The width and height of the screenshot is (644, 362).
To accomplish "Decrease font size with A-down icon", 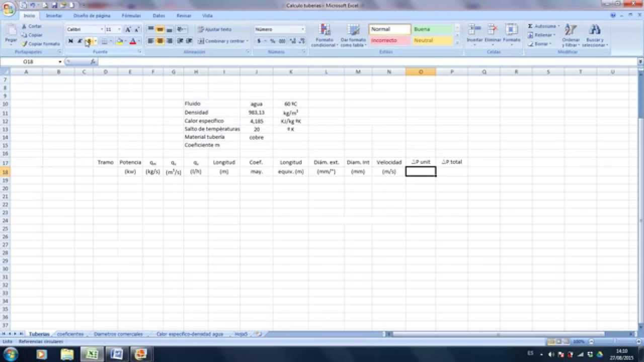I will click(136, 30).
